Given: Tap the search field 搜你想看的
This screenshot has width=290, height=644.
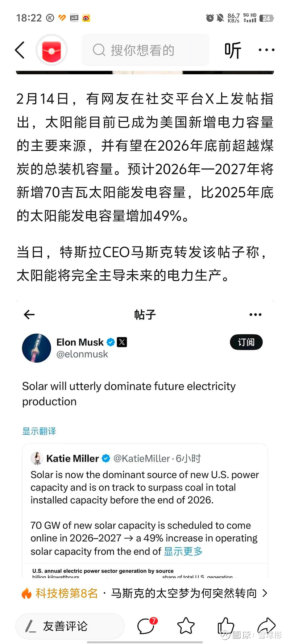Looking at the screenshot, I should tap(145, 50).
